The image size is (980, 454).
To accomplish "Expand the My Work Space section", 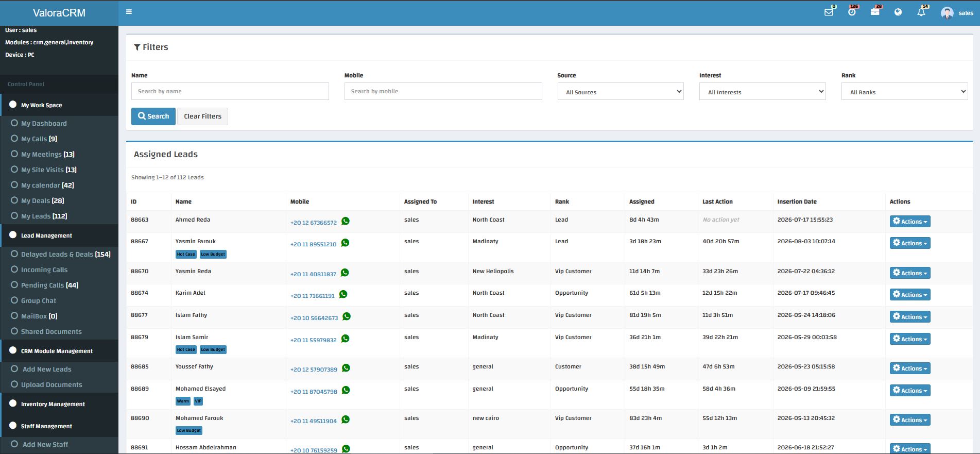I will 59,105.
